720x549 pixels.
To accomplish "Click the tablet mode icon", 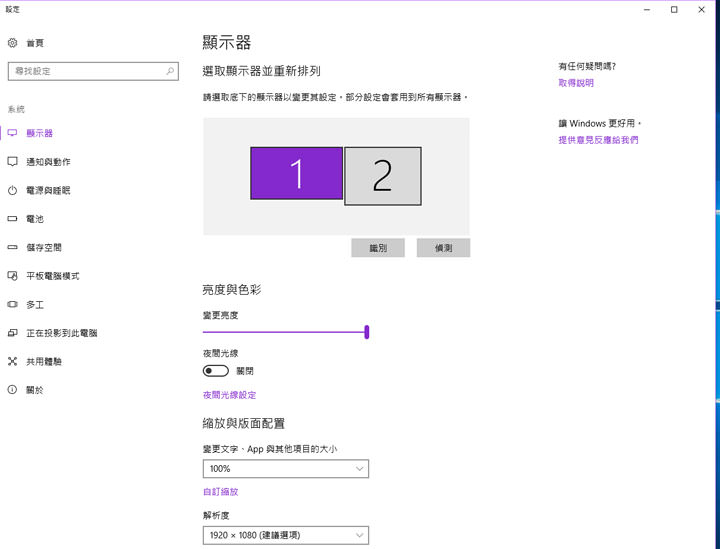I will click(12, 276).
